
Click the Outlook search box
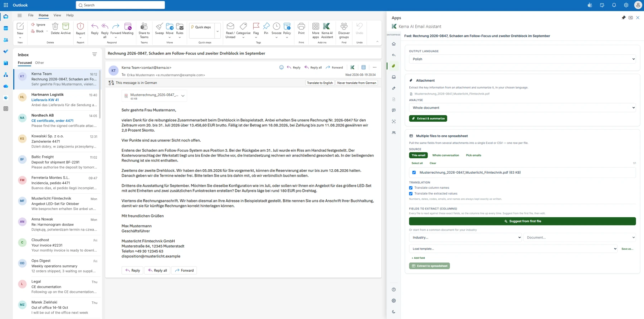click(120, 5)
